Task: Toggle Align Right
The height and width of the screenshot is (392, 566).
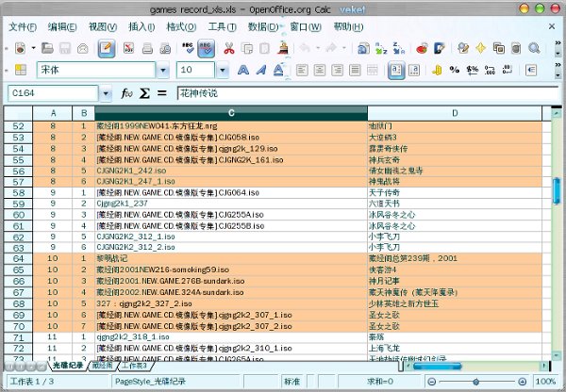Action: (337, 70)
